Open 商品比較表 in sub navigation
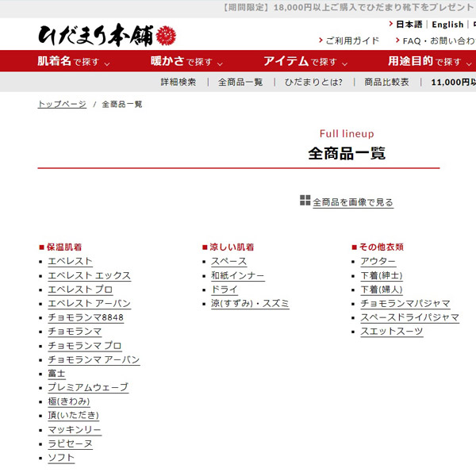The width and height of the screenshot is (476, 476). pos(386,82)
